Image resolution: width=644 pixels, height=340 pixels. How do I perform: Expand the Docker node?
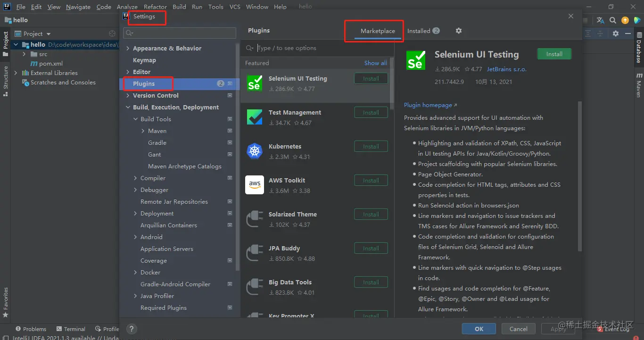tap(135, 273)
